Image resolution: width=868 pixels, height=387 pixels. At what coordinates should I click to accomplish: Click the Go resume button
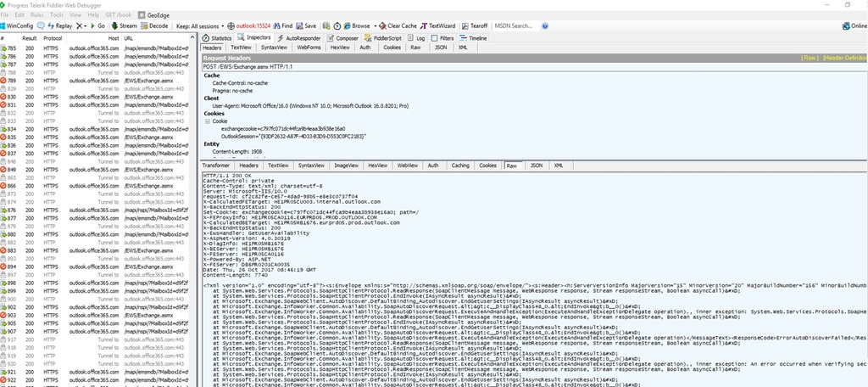97,26
